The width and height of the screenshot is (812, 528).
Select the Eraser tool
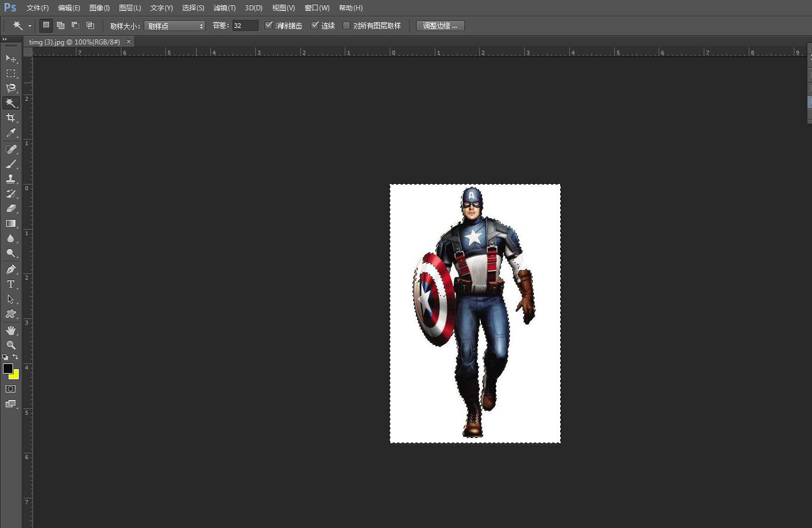click(10, 208)
